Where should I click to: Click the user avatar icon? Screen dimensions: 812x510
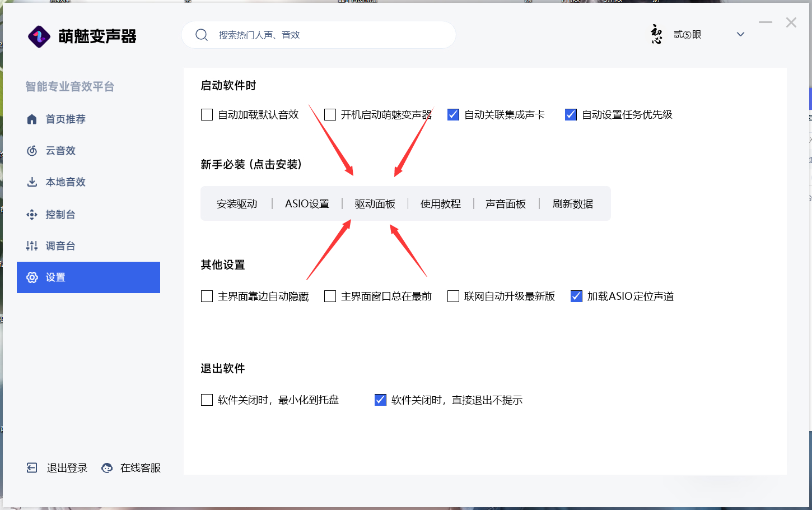click(x=656, y=35)
